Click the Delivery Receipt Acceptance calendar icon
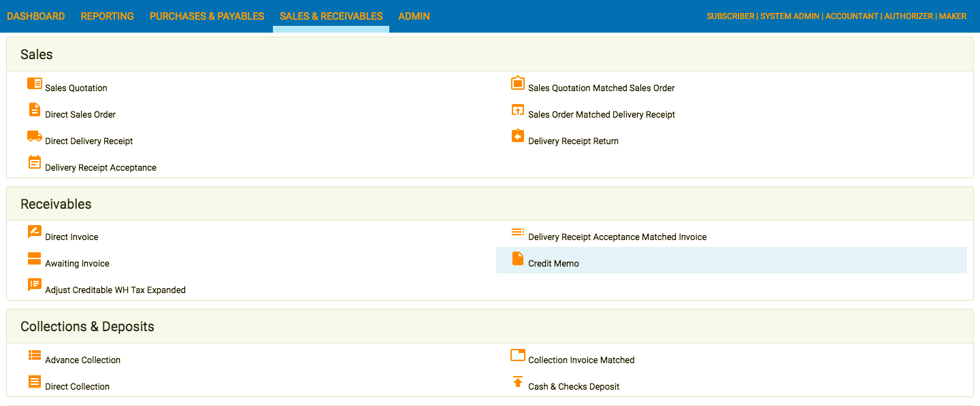The width and height of the screenshot is (980, 406). pos(35,163)
